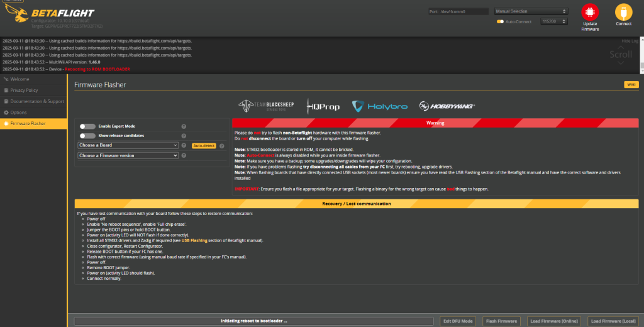Click the log Scroll arrows indicator

coord(621,55)
